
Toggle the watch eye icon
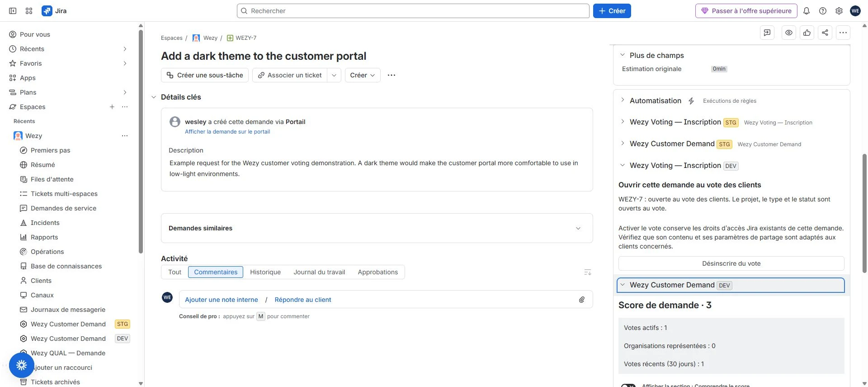click(789, 33)
